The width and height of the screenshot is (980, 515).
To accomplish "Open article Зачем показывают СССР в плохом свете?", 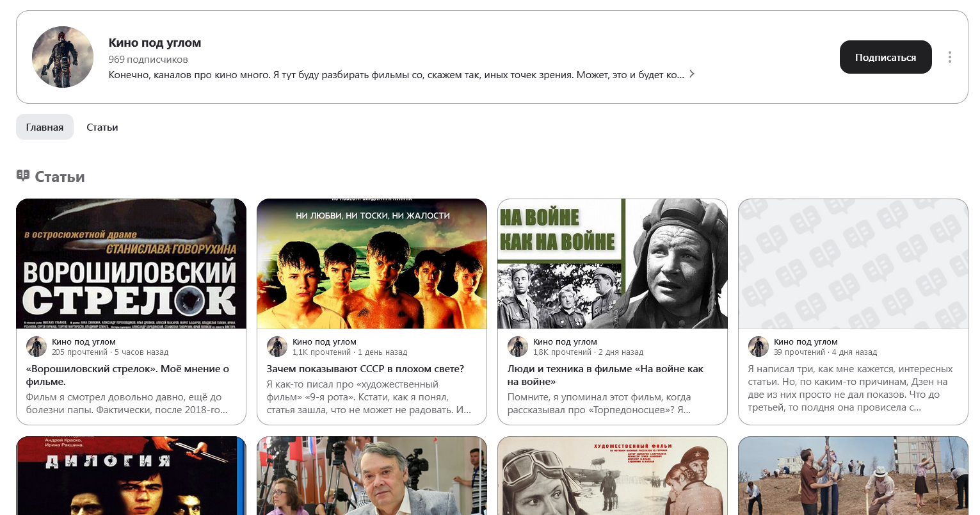I will (x=365, y=369).
